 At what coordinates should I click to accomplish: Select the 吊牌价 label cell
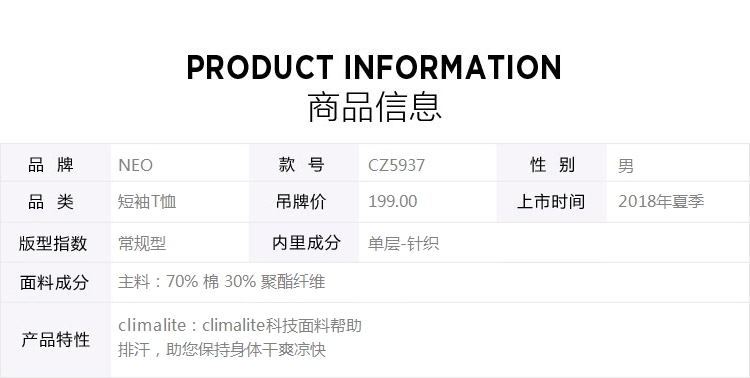coord(304,202)
